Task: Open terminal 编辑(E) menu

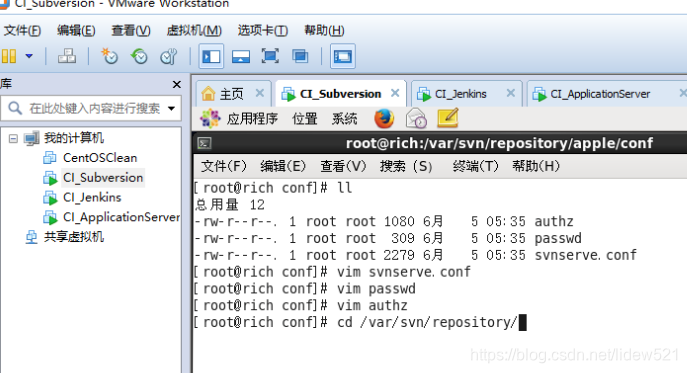Action: tap(283, 166)
